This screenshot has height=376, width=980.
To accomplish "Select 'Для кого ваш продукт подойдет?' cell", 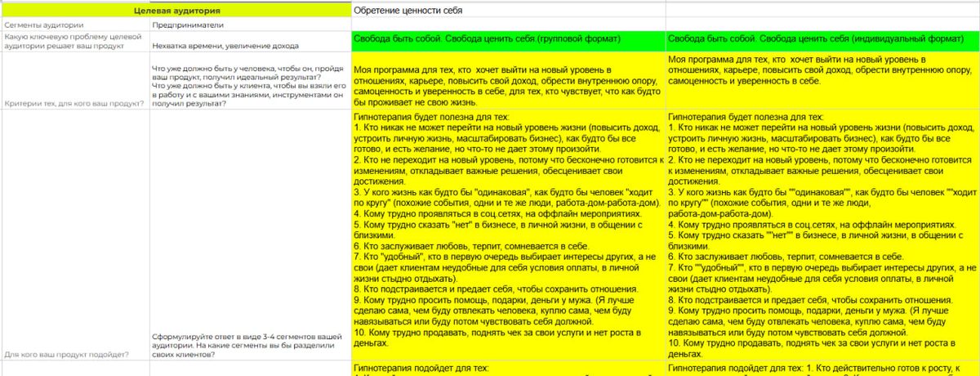I will tap(75, 235).
